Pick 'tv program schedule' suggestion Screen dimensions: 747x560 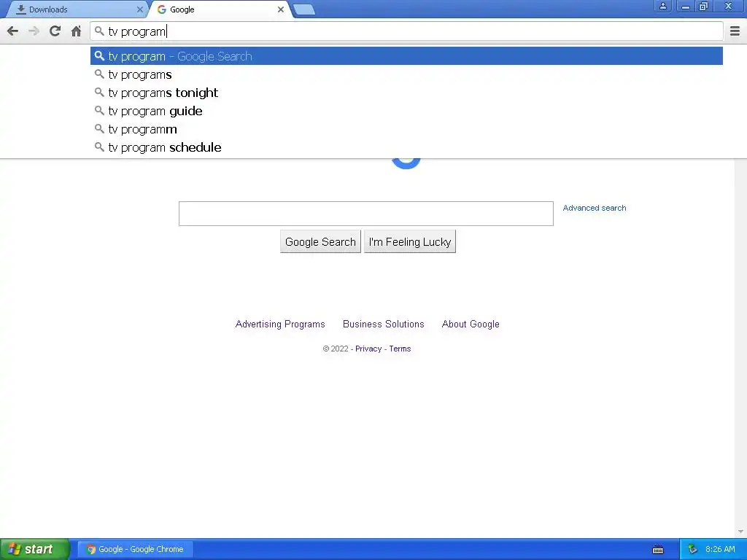click(x=406, y=147)
